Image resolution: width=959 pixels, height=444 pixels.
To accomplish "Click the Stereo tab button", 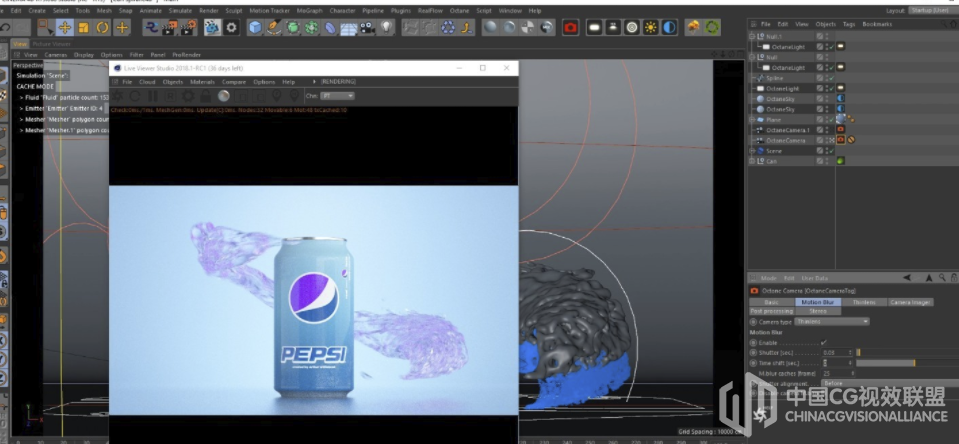I will [818, 311].
